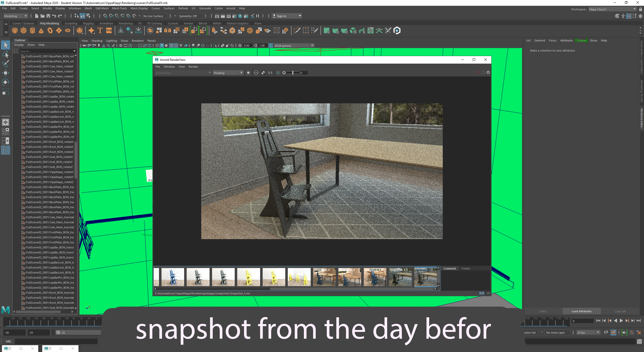
Task: Click the Rendering tab in Maya ribbon
Action: 126,23
